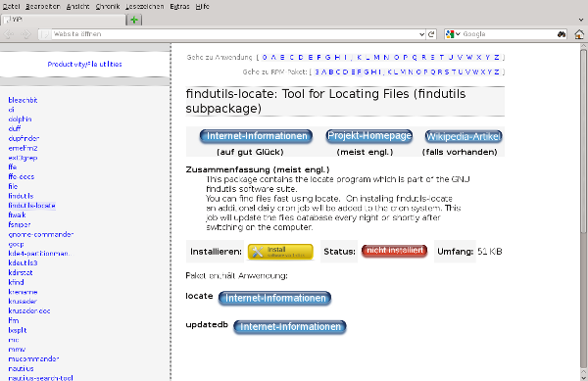Image resolution: width=588 pixels, height=381 pixels.
Task: Open the fsniper package link
Action: click(20, 224)
